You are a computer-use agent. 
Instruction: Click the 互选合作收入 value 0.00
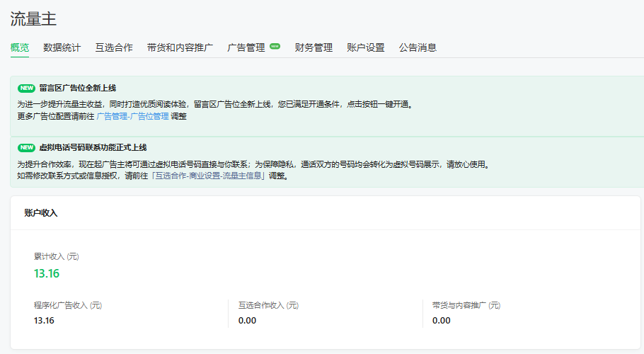[x=247, y=321]
